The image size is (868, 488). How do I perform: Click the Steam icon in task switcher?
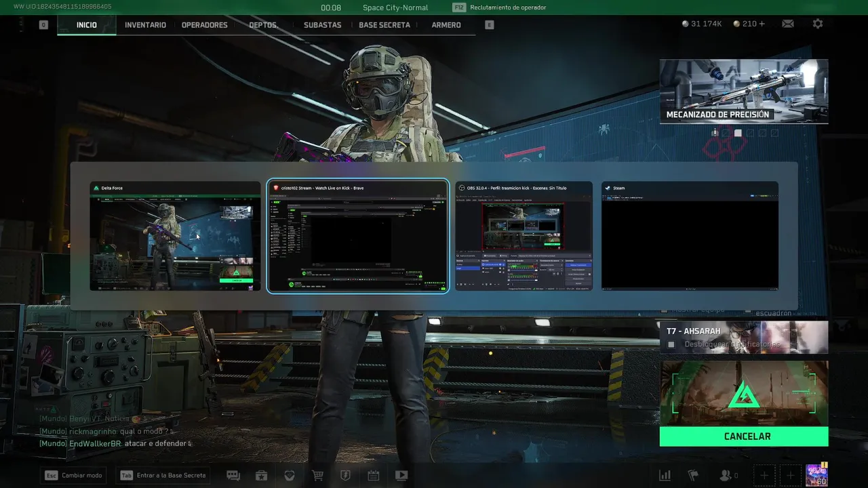pos(608,188)
